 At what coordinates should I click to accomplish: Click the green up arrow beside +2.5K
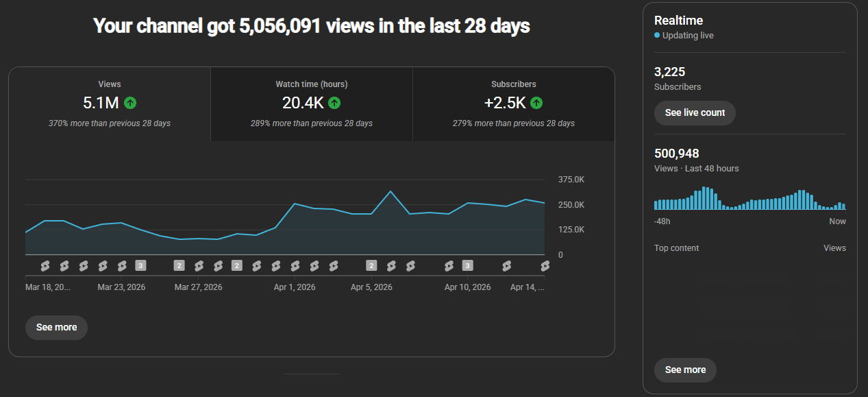tap(536, 103)
